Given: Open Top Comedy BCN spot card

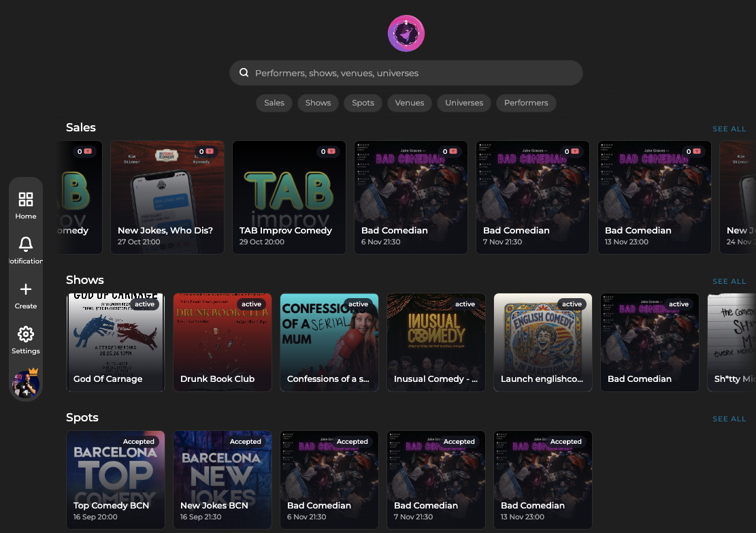Looking at the screenshot, I should tap(116, 479).
